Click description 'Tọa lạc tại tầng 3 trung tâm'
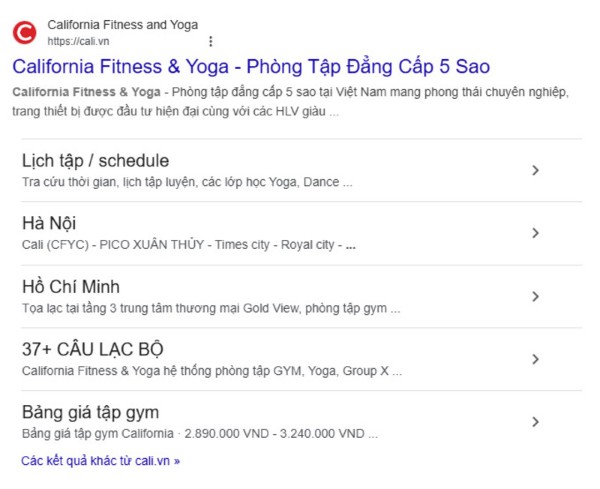Screen dimensions: 600x489 (211, 308)
